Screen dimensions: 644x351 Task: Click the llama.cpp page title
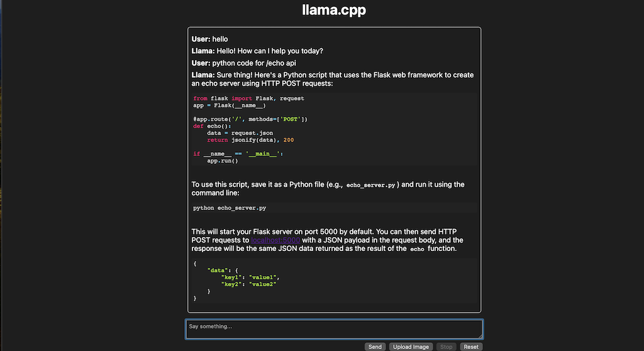(x=333, y=10)
